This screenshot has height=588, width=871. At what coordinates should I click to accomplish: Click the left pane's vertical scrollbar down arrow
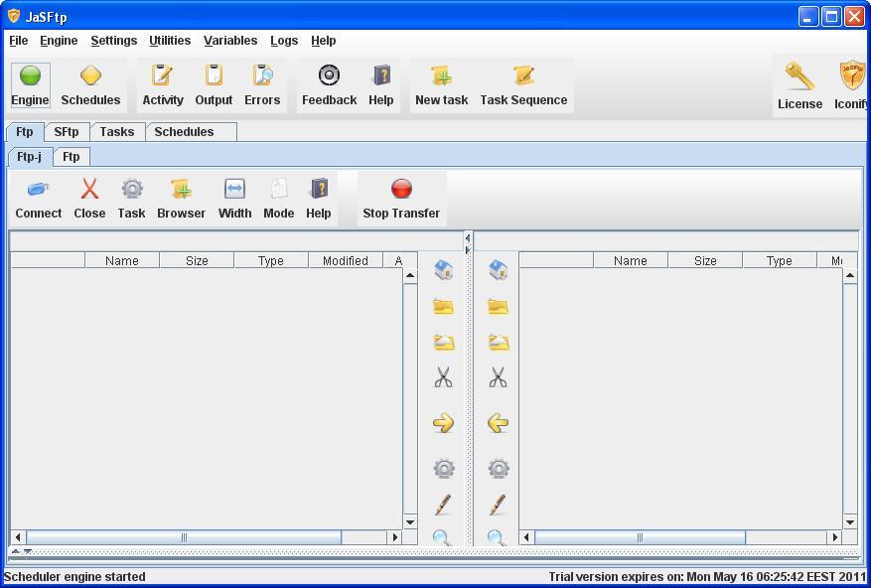[410, 521]
